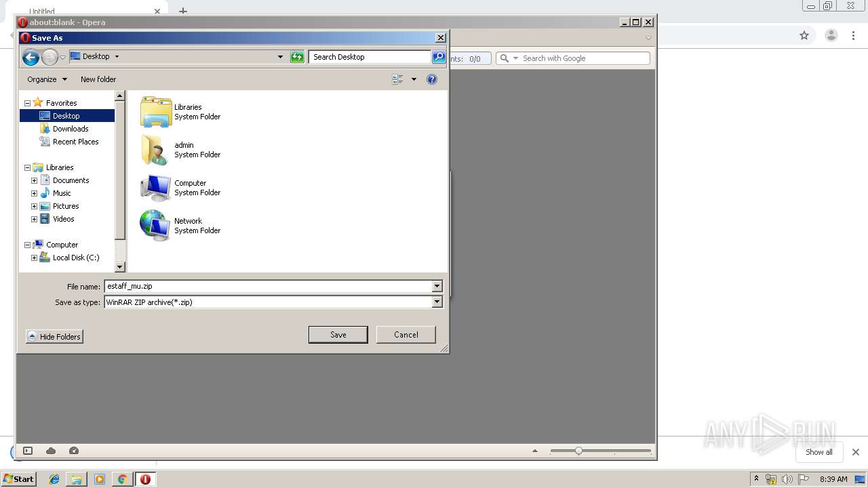Adjust the Opera zoom slider handle
Image resolution: width=868 pixels, height=488 pixels.
[x=578, y=451]
